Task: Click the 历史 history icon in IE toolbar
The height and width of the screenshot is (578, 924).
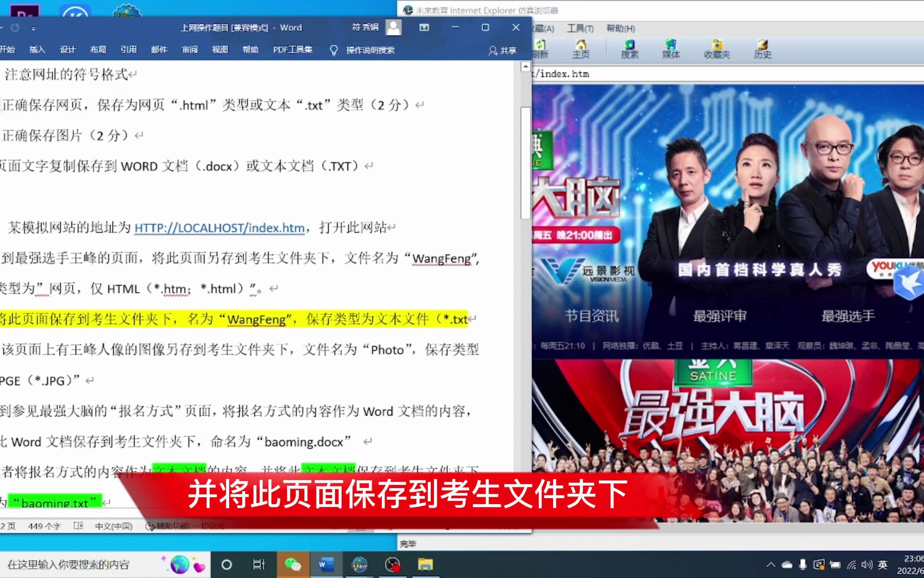Action: click(762, 49)
